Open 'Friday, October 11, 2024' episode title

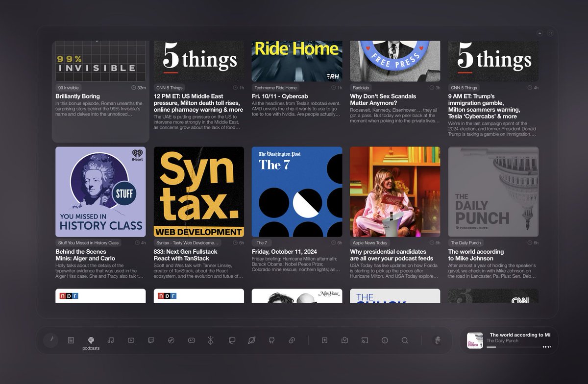pyautogui.click(x=284, y=252)
